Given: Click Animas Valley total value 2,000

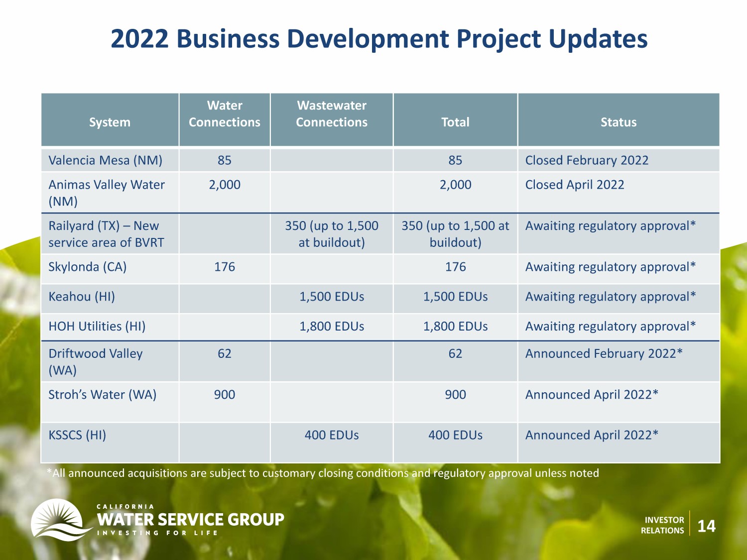Looking at the screenshot, I should (x=455, y=185).
